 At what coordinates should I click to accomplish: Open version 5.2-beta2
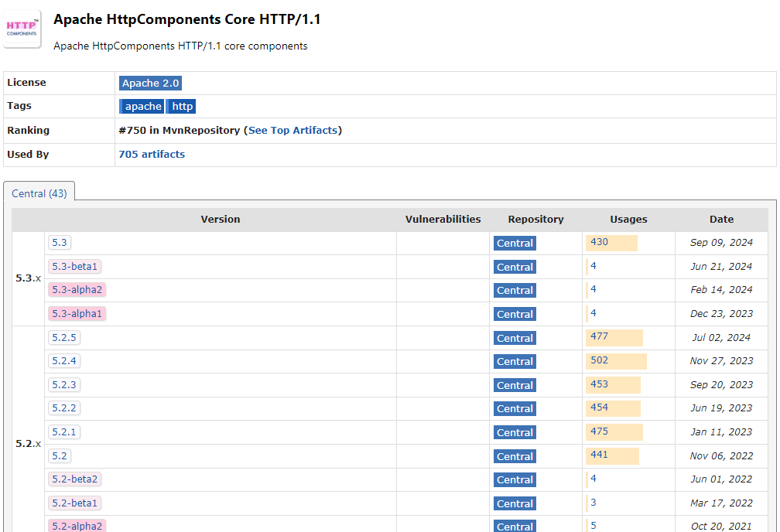[74, 479]
